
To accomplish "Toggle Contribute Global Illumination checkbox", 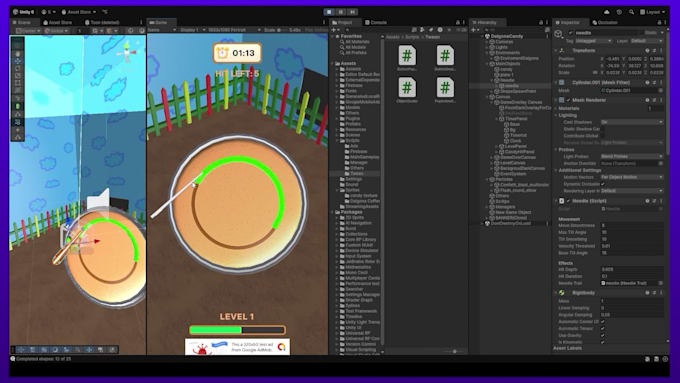I will click(603, 136).
